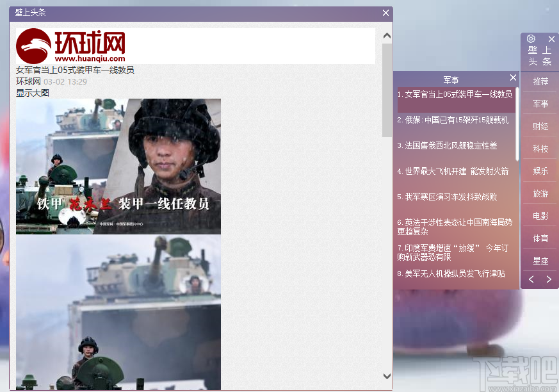Click the left page arrow below 星座
Viewport: 559px width, 392px height.
(530, 279)
